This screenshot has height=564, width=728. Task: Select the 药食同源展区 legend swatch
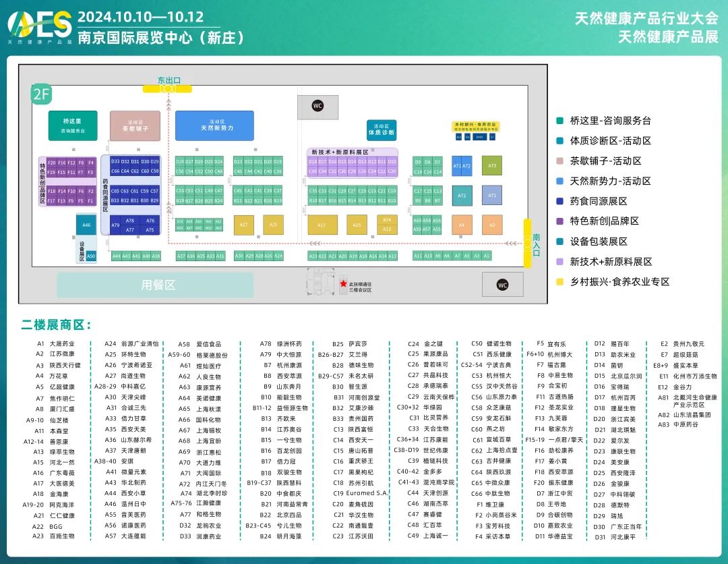pos(560,201)
